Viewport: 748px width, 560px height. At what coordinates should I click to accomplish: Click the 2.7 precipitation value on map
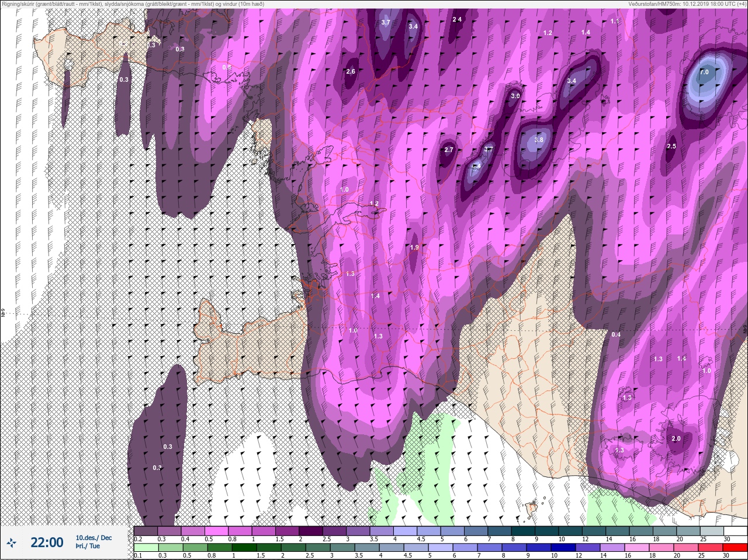coord(449,150)
